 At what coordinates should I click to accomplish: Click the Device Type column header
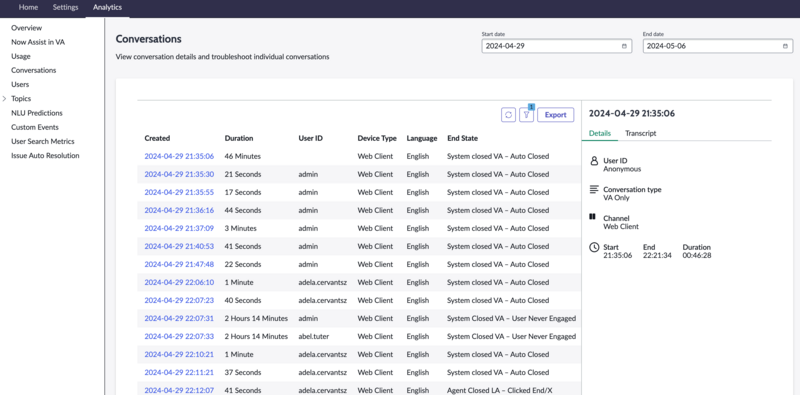tap(377, 138)
